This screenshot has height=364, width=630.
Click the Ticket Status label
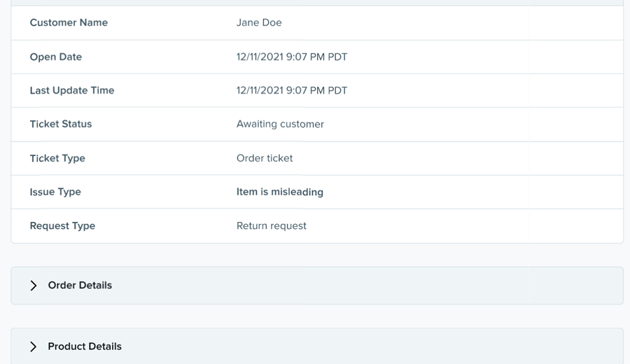pos(61,124)
